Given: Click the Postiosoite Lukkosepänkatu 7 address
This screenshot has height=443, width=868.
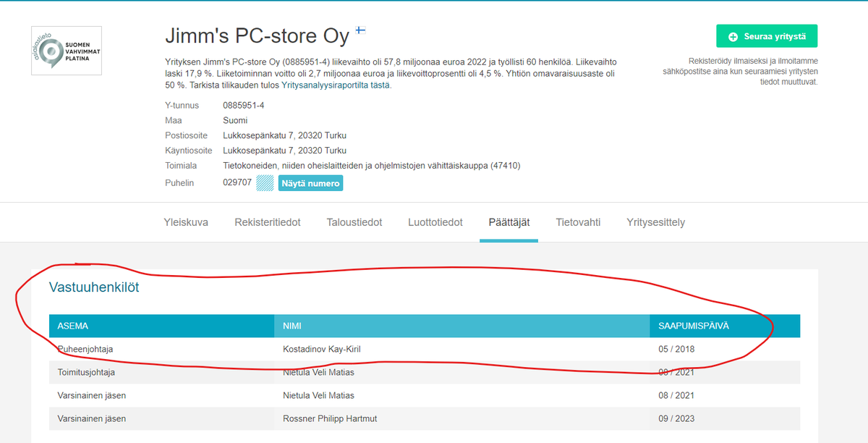Looking at the screenshot, I should tap(284, 135).
